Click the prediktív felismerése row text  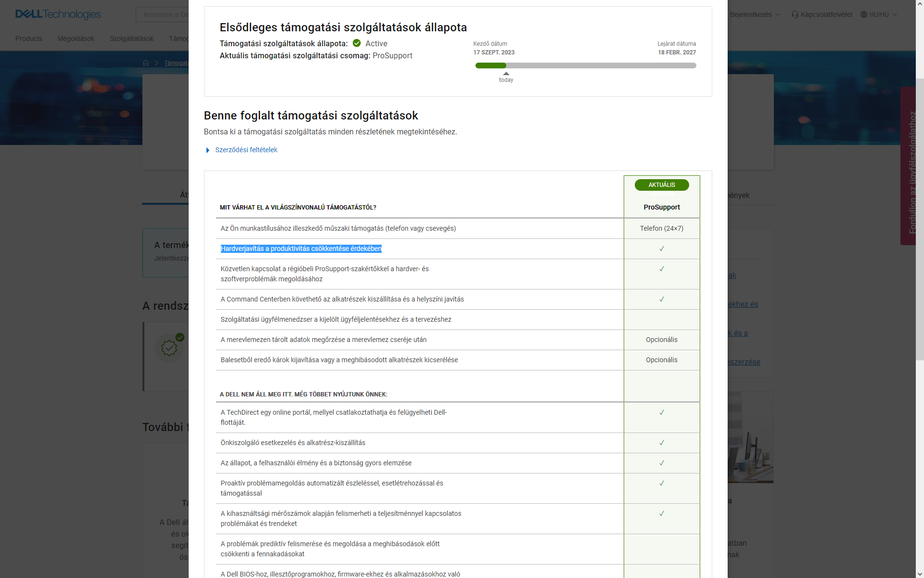point(330,549)
